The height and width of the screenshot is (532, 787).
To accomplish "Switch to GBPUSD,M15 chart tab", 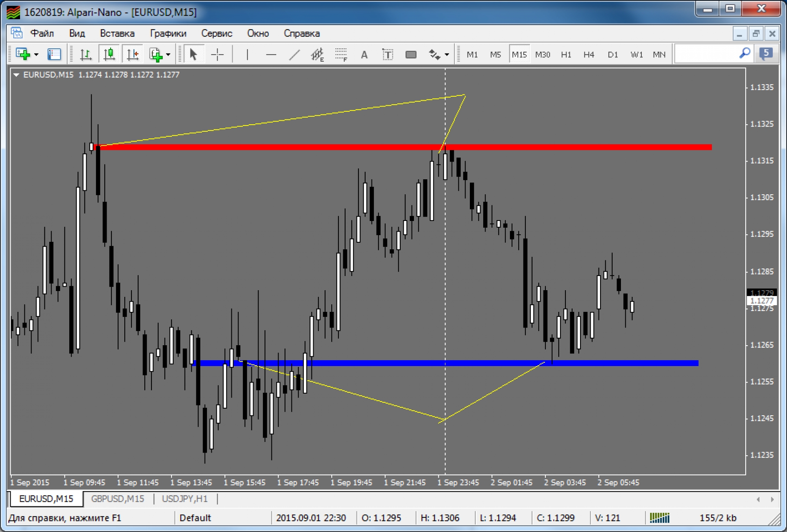I will click(117, 499).
